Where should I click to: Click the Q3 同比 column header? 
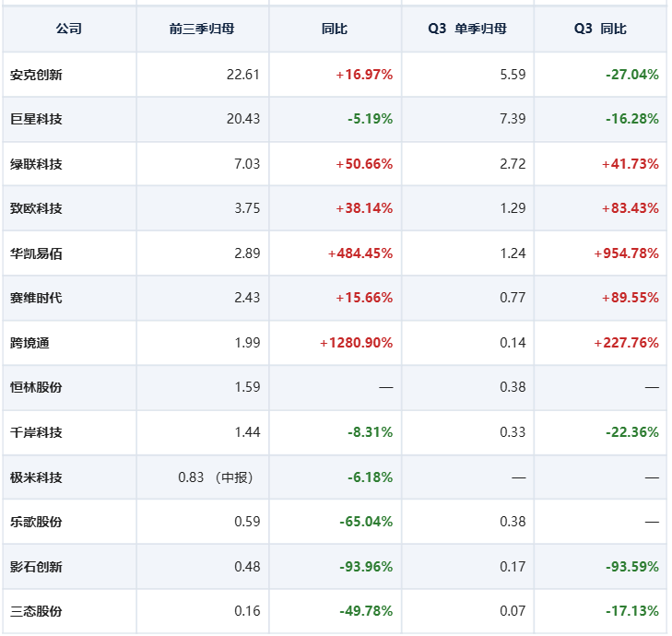click(x=600, y=29)
